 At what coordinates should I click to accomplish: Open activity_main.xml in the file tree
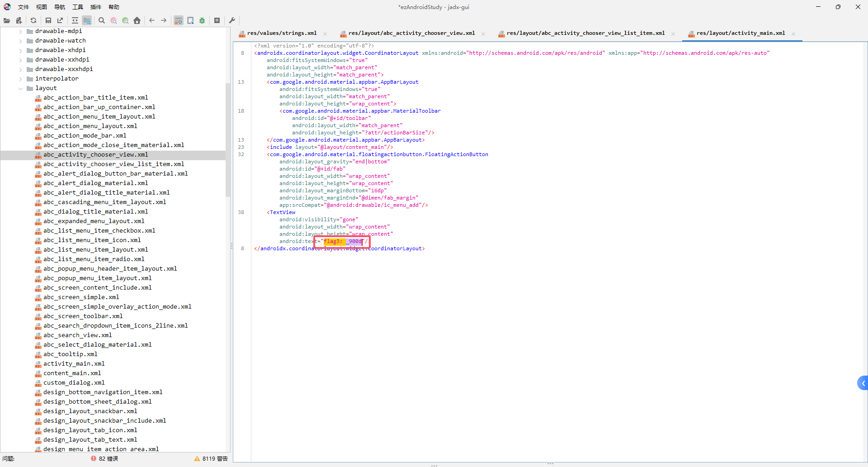pos(74,363)
